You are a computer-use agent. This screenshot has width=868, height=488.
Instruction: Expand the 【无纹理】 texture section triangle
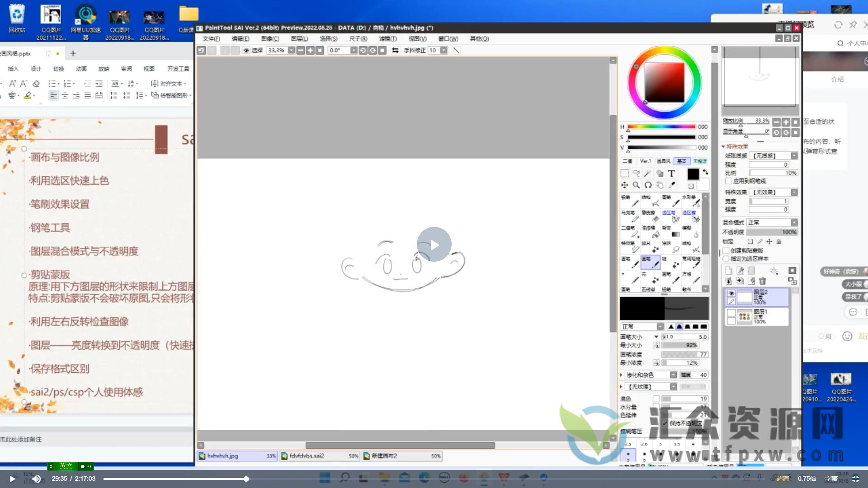click(x=621, y=387)
